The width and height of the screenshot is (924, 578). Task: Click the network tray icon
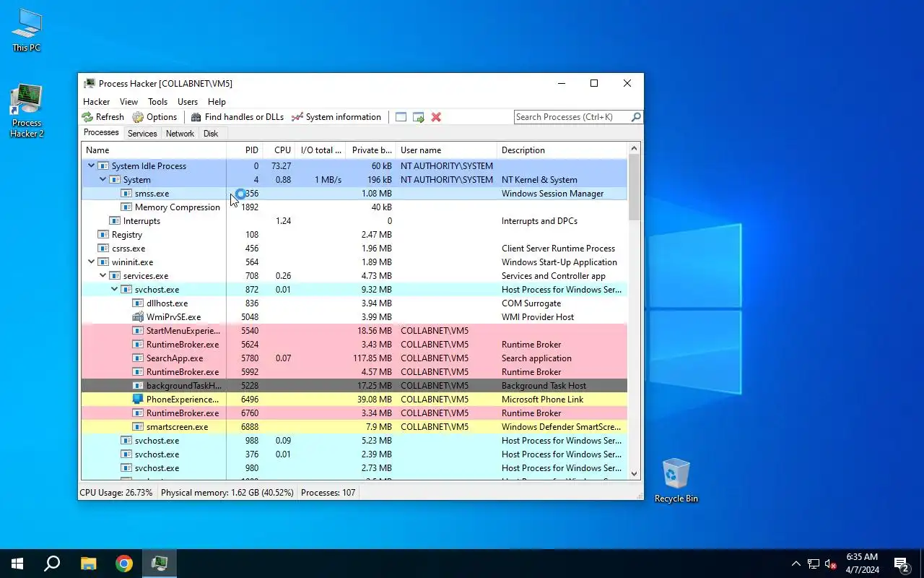[814, 564]
